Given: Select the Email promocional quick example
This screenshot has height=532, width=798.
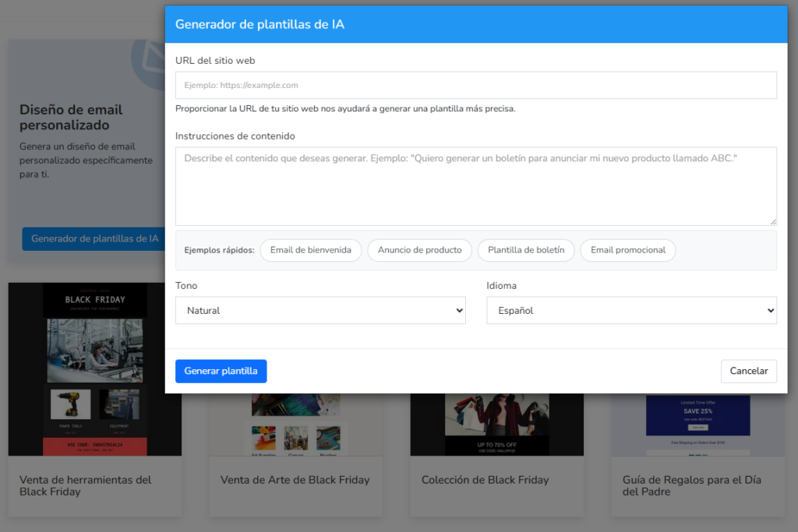Looking at the screenshot, I should point(627,250).
